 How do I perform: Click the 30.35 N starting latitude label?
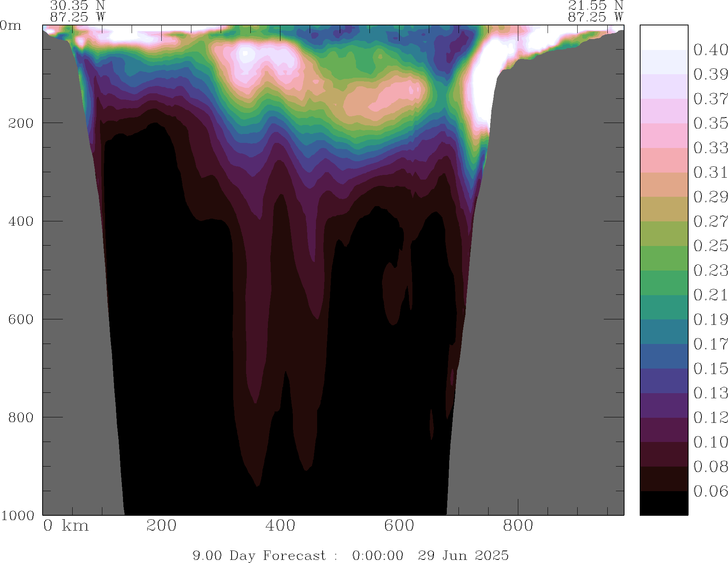pos(77,5)
